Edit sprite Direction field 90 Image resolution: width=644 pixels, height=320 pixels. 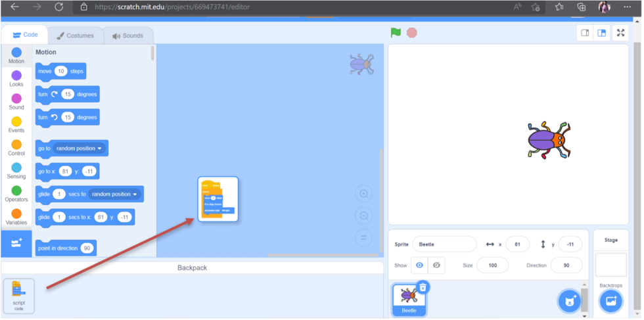point(566,265)
